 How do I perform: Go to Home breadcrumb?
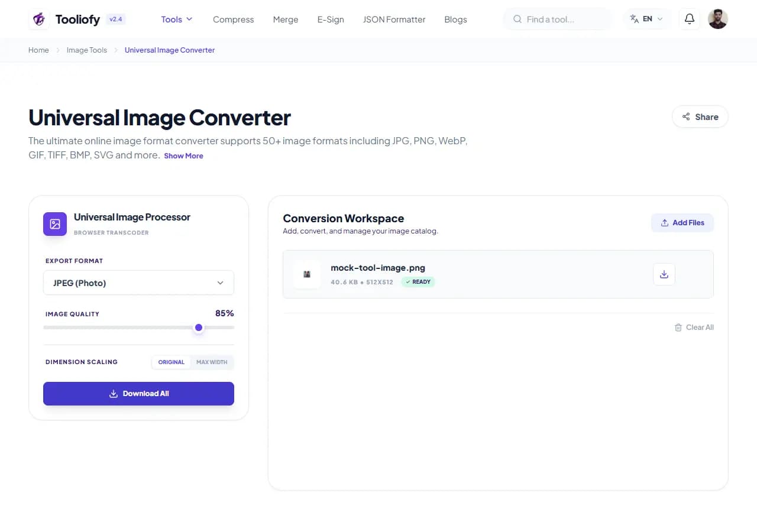click(38, 50)
